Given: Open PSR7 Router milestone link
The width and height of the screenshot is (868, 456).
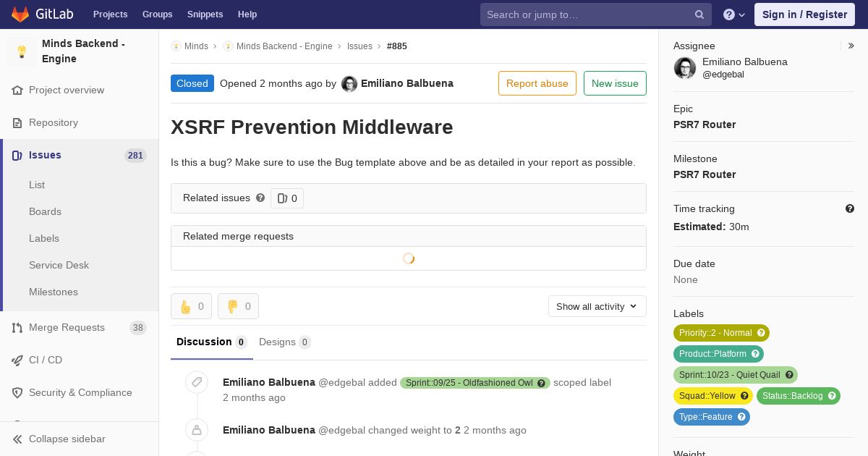Looking at the screenshot, I should tap(705, 174).
